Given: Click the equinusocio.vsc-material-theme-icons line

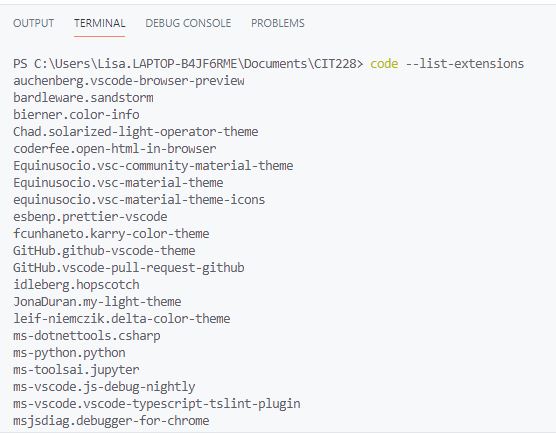Looking at the screenshot, I should click(x=139, y=200).
